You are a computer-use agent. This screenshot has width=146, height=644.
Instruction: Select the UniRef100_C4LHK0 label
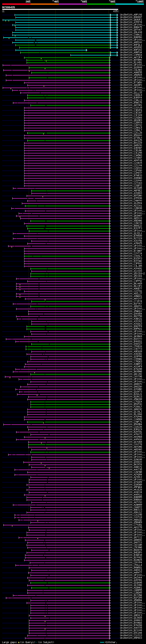point(131,70)
